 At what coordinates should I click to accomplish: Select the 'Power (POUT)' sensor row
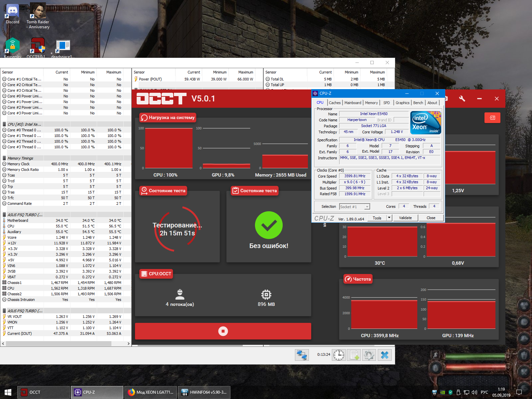198,79
